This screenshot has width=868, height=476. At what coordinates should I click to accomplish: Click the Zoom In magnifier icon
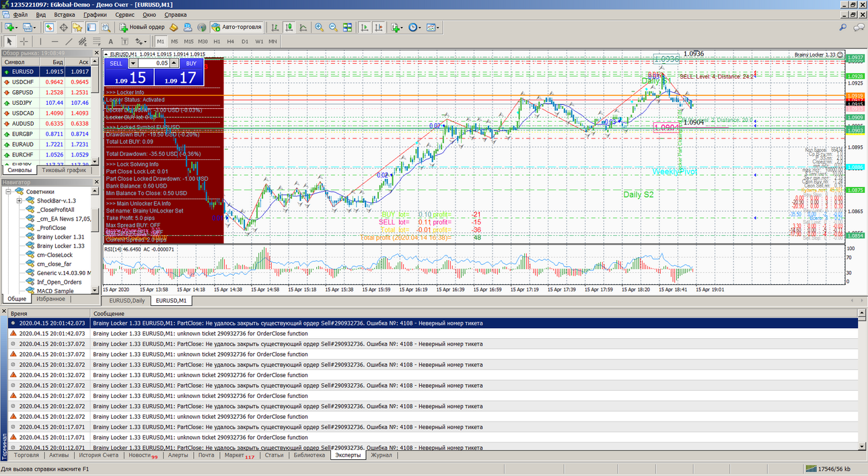tap(319, 28)
